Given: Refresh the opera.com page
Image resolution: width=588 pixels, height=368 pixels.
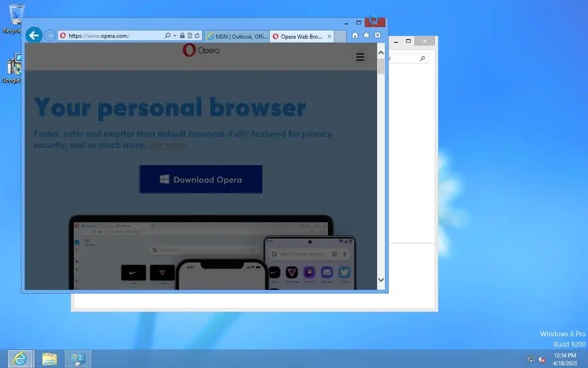Looking at the screenshot, I should tap(197, 35).
